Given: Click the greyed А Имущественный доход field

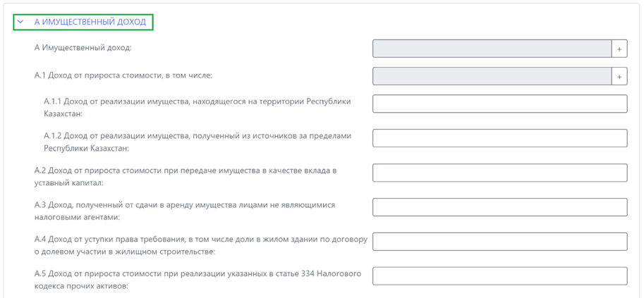Looking at the screenshot, I should (x=492, y=49).
